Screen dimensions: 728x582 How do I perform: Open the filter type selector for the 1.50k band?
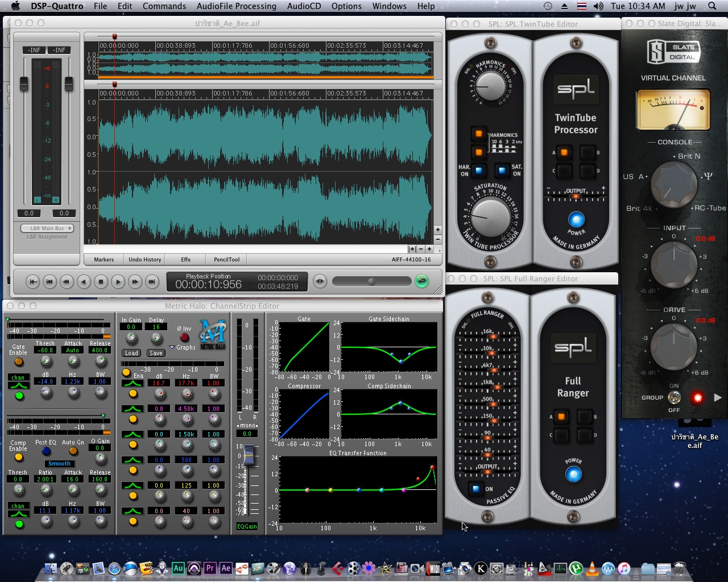coord(133,434)
